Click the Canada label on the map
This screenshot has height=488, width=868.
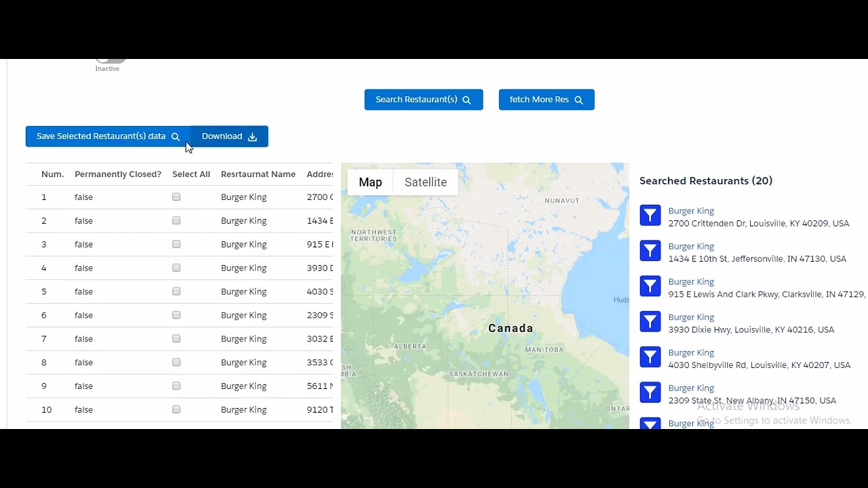(511, 328)
